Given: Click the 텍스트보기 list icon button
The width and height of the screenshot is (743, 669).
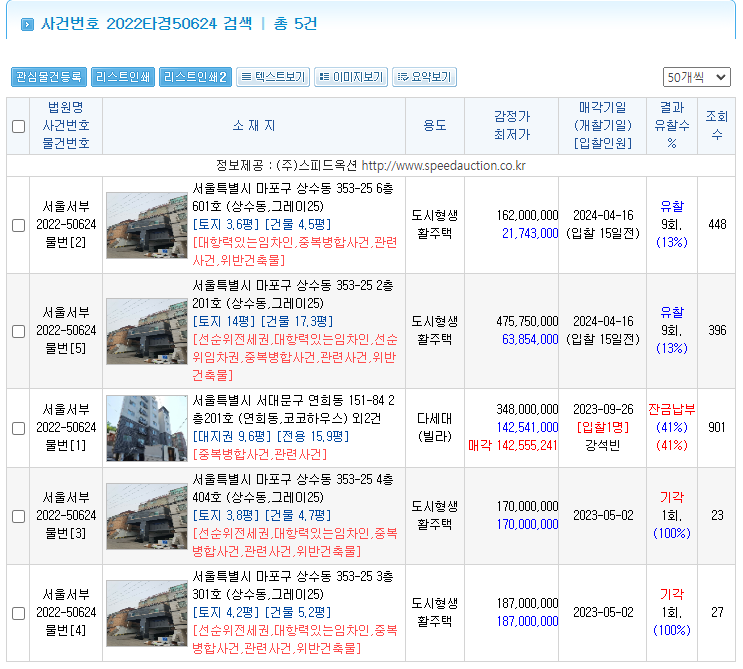Looking at the screenshot, I should [x=273, y=77].
